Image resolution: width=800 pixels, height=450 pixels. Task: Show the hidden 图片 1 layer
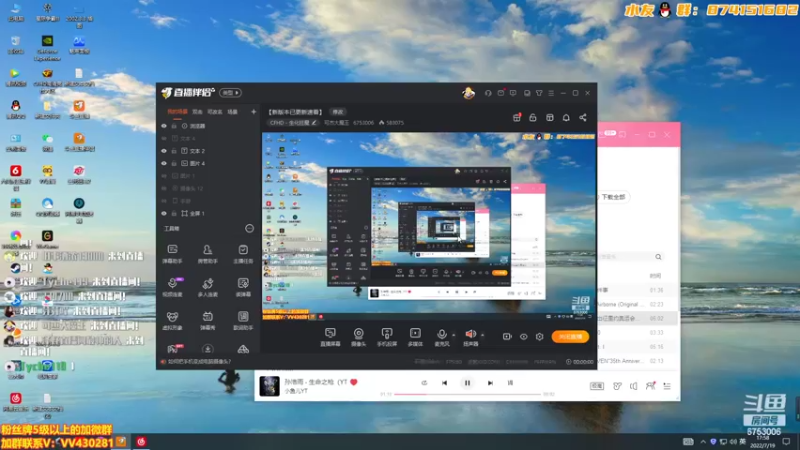pyautogui.click(x=164, y=176)
